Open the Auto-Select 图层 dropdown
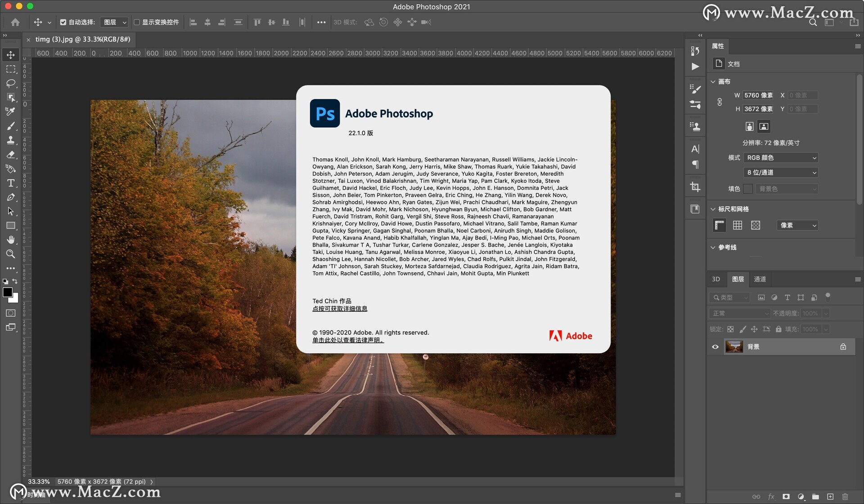The height and width of the screenshot is (504, 864). [x=114, y=22]
